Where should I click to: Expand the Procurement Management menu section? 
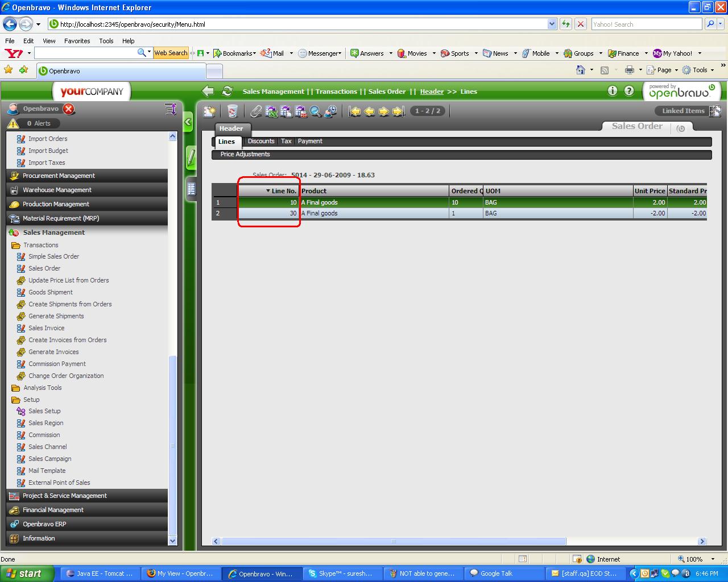(x=87, y=176)
